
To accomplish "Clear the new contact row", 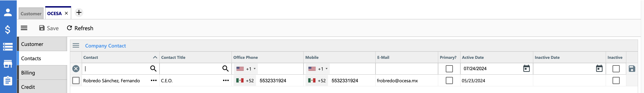I will coord(76,69).
